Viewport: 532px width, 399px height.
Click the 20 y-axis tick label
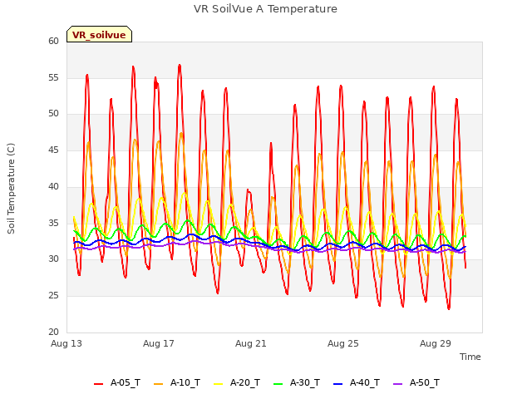coord(53,332)
